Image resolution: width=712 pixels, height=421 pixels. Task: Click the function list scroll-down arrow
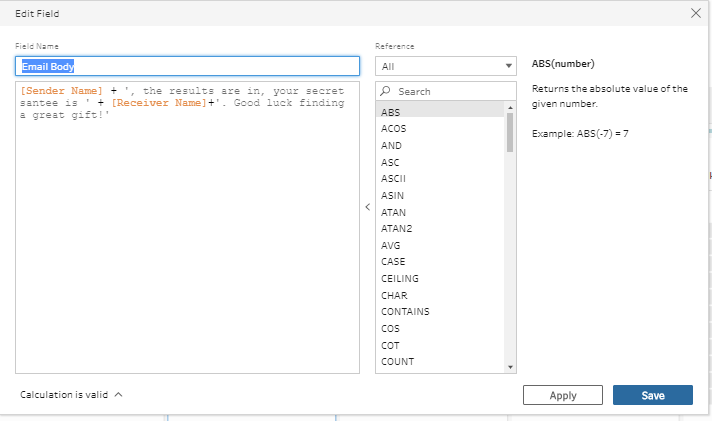[x=510, y=367]
